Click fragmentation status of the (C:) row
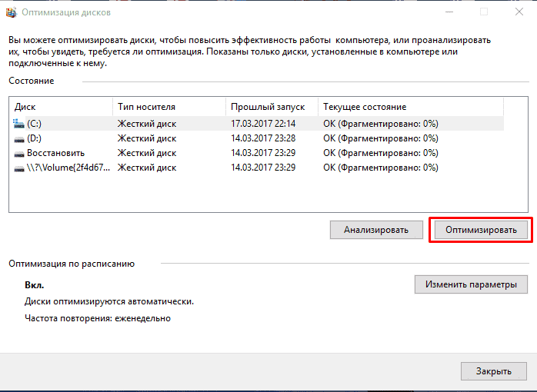Viewport: 537px width, 392px height. 381,124
